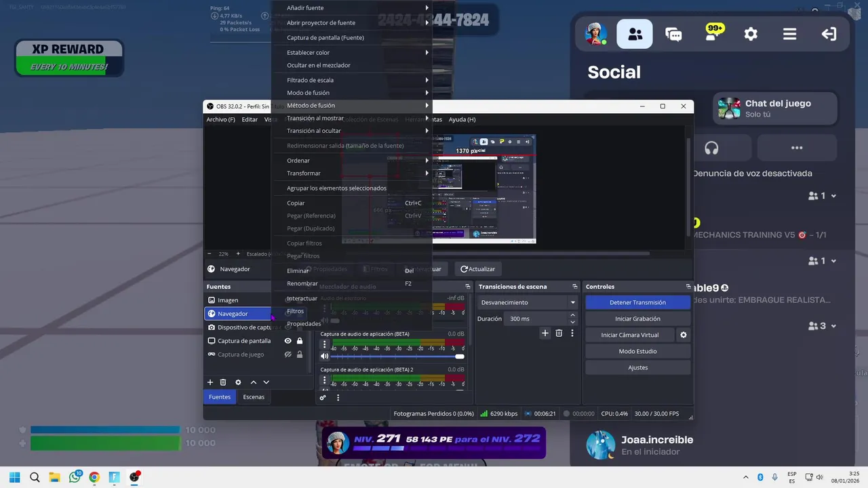Adjust Captura de audio (BETA) volume slider
This screenshot has height=488, width=868.
click(x=397, y=357)
